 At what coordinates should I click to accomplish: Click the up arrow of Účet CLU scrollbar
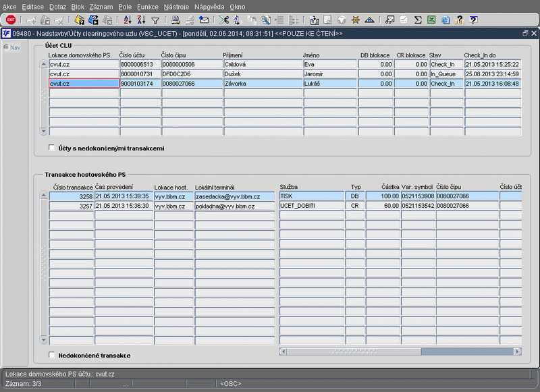pos(43,64)
